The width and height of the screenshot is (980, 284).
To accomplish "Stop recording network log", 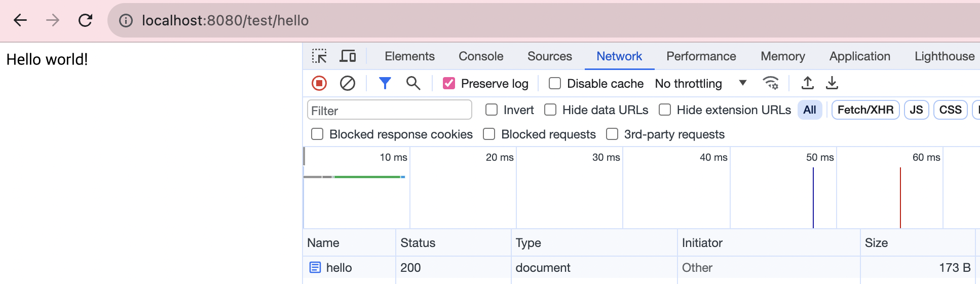I will click(x=319, y=83).
